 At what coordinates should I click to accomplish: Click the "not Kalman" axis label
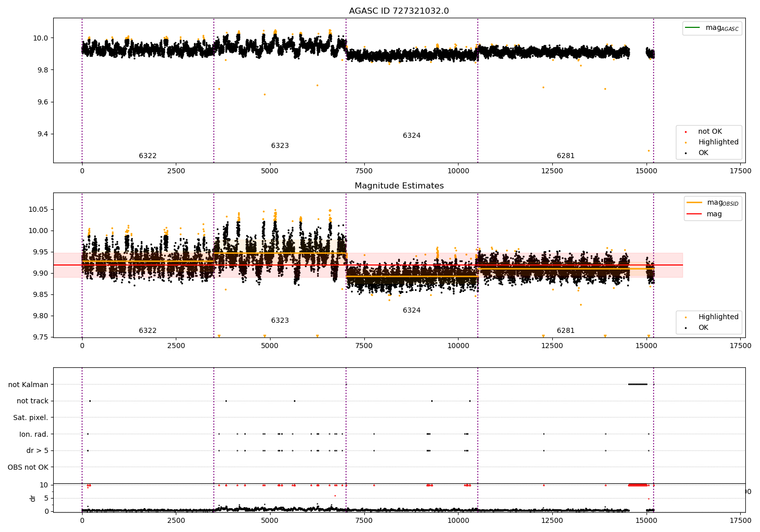[x=28, y=385]
